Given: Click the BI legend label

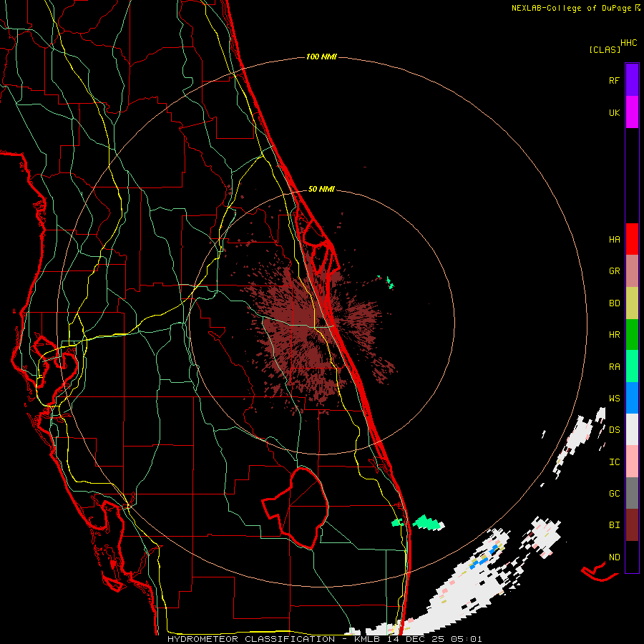Looking at the screenshot, I should [614, 525].
